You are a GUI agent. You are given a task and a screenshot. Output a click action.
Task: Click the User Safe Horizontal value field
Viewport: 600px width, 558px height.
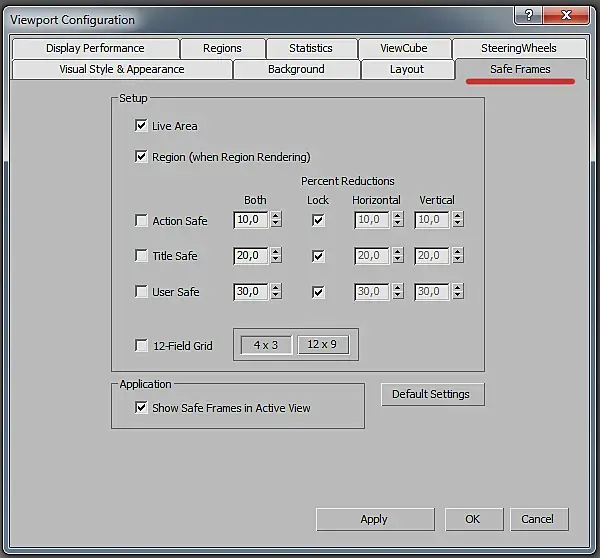click(x=372, y=292)
